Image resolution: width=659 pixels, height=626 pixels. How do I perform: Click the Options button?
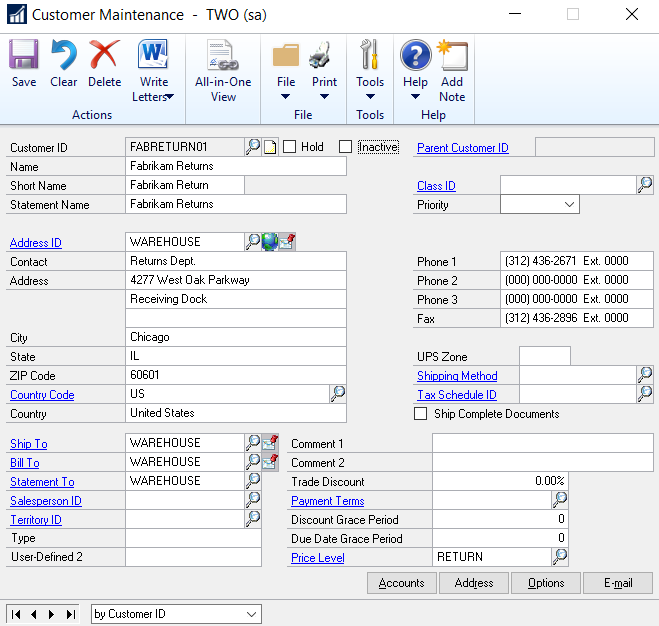(546, 583)
